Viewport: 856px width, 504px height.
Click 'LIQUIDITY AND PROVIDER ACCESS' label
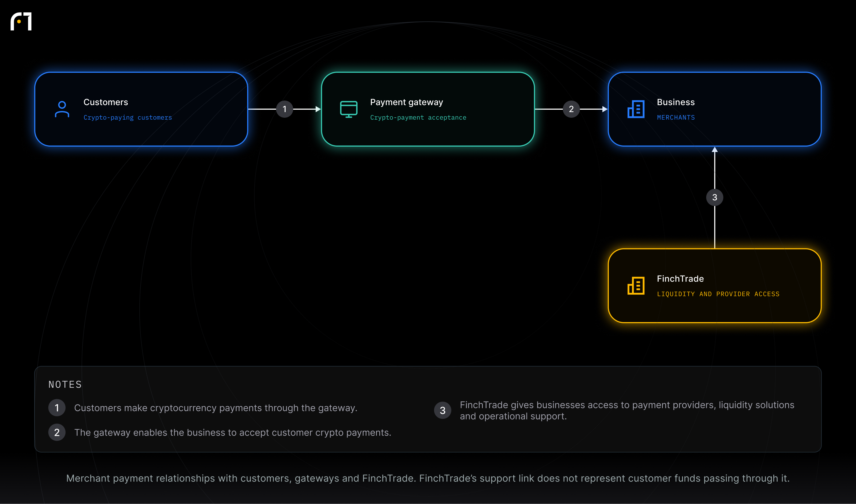click(x=718, y=294)
